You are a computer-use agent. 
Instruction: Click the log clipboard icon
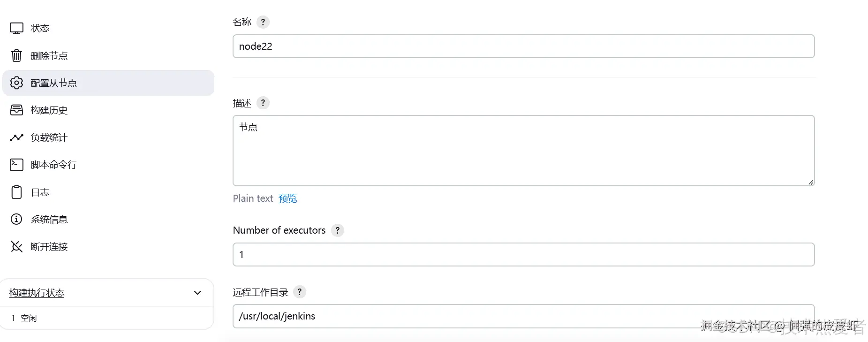click(x=16, y=192)
